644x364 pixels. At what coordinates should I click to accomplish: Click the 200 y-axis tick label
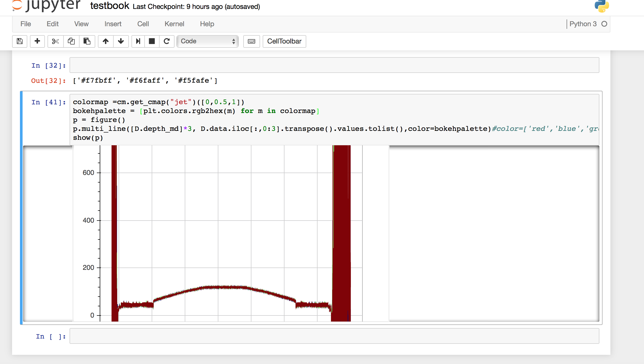tap(88, 267)
